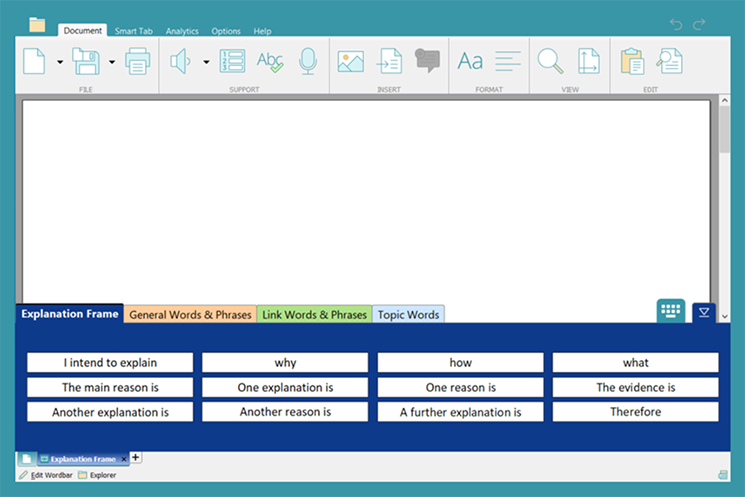
Task: Insert 'The evidence is'
Action: [635, 387]
